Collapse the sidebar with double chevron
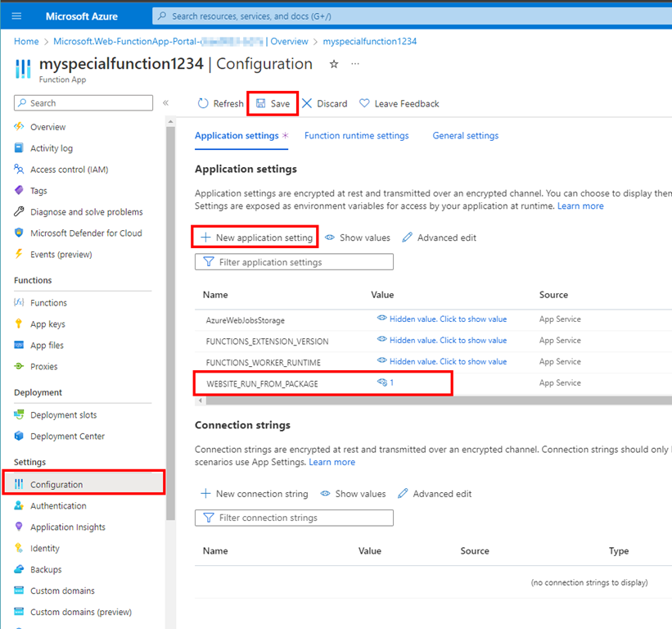 [x=165, y=103]
